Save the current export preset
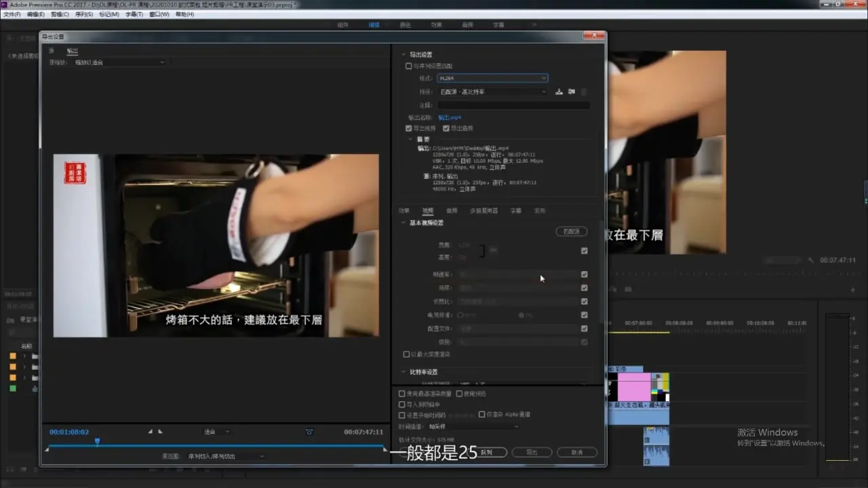 (x=559, y=91)
